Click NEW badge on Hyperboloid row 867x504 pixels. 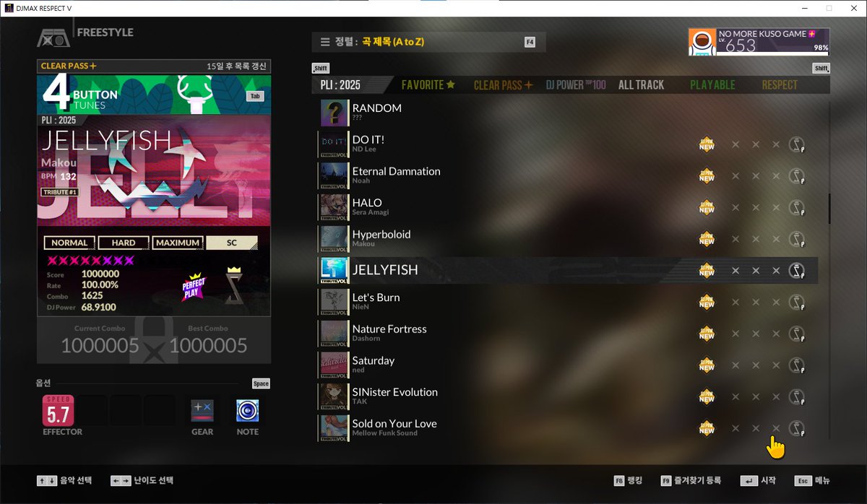(x=707, y=239)
